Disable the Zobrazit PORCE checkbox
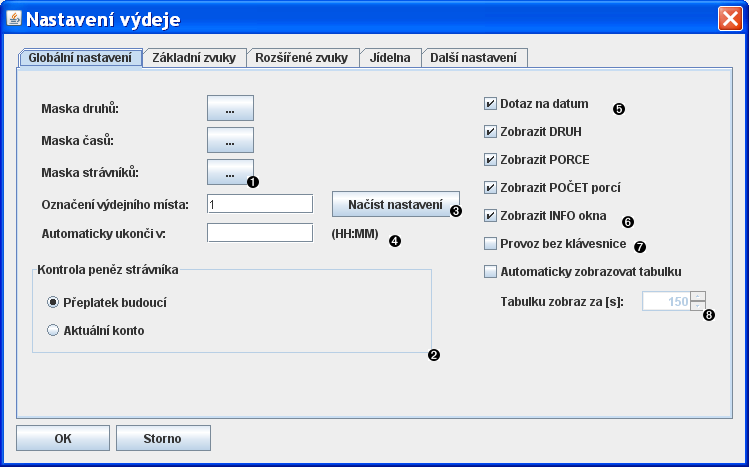749x467 pixels. click(490, 159)
